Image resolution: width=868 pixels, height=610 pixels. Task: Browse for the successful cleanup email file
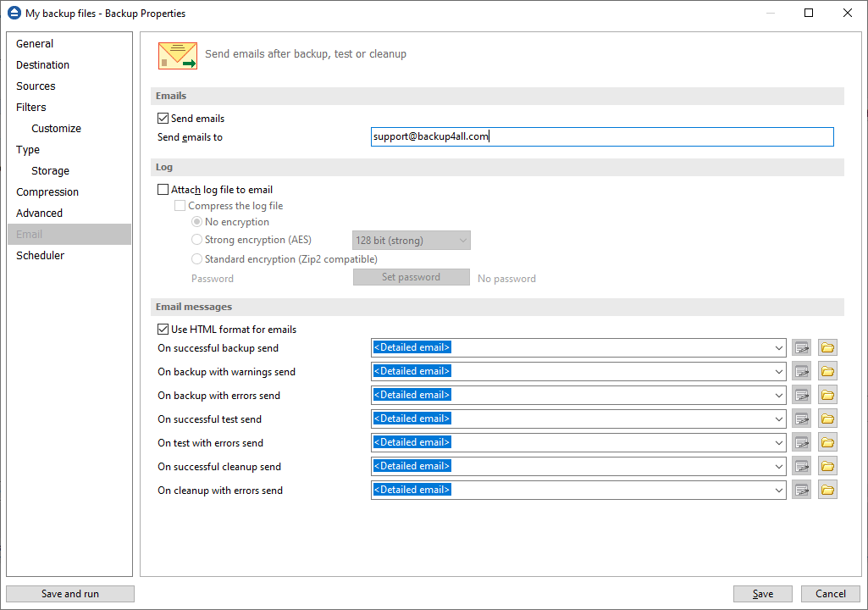[x=827, y=466]
